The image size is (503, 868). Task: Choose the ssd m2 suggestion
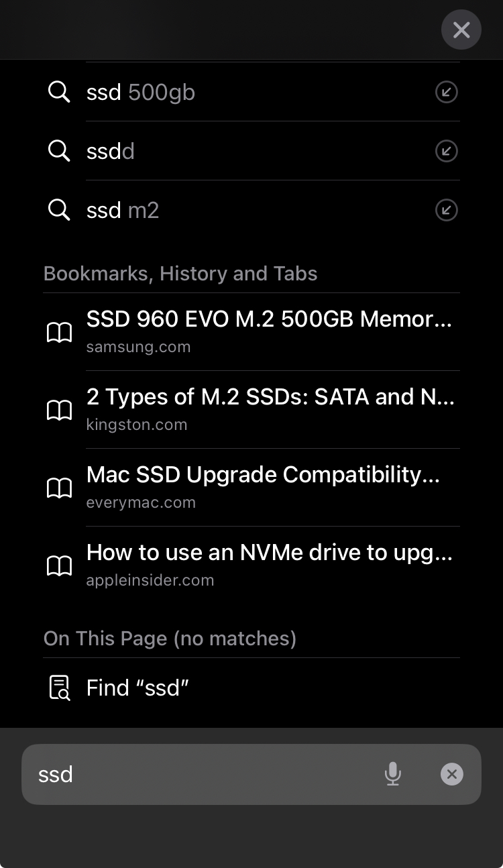tap(251, 210)
